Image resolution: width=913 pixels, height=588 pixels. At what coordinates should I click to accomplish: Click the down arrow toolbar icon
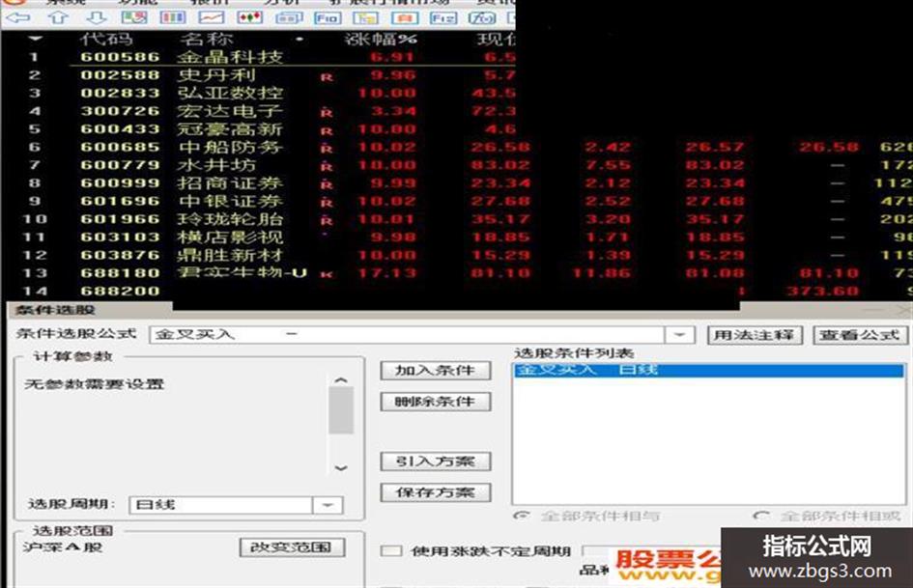pos(96,17)
